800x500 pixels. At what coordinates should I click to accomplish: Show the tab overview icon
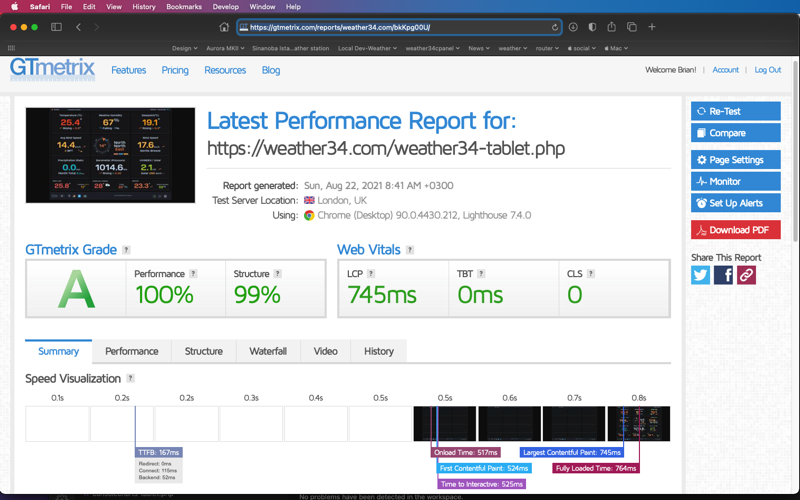tap(632, 27)
